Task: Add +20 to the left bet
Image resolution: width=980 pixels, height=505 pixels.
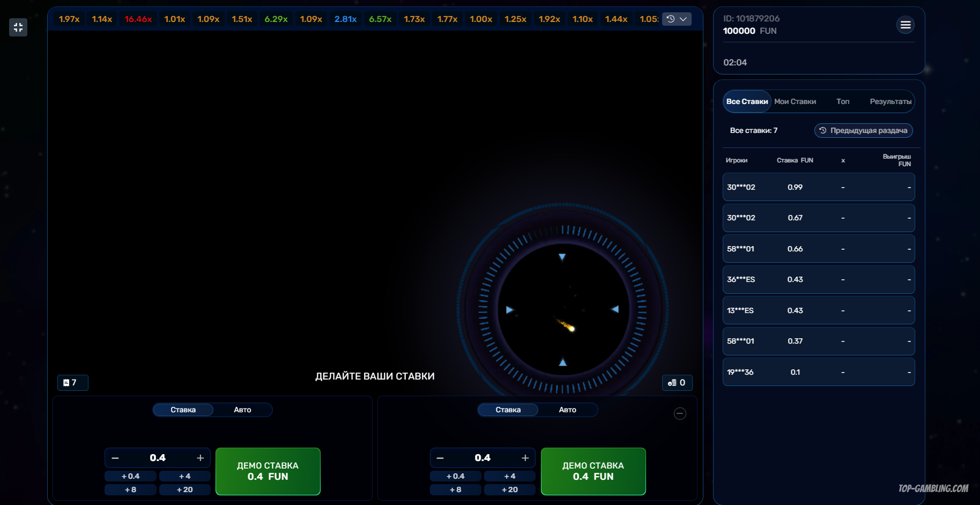Action: tap(184, 489)
